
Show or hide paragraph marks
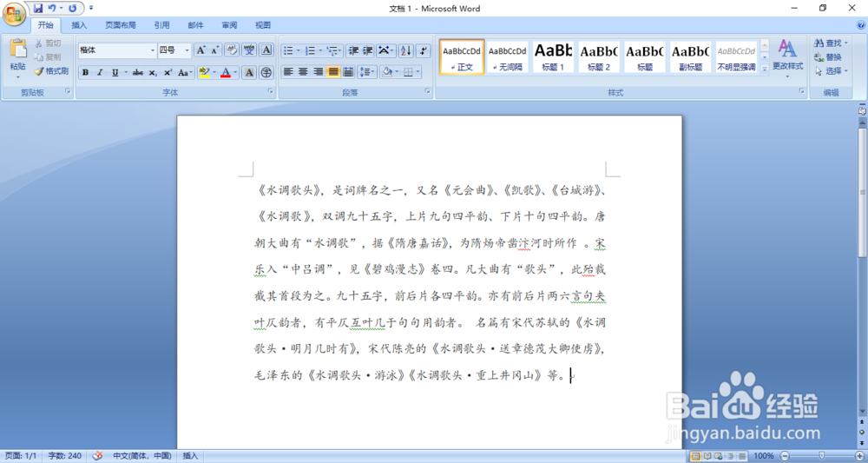(x=423, y=51)
